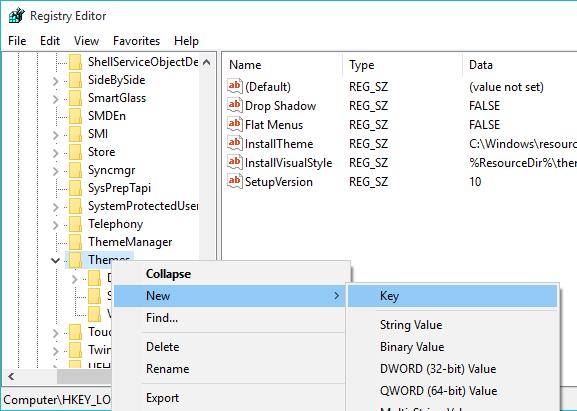The height and width of the screenshot is (411, 577).
Task: Select the SetupVersion value name
Action: pos(279,182)
